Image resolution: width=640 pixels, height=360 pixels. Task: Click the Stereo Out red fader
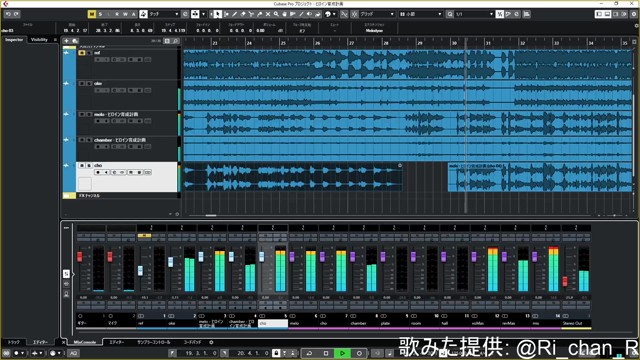point(565,281)
